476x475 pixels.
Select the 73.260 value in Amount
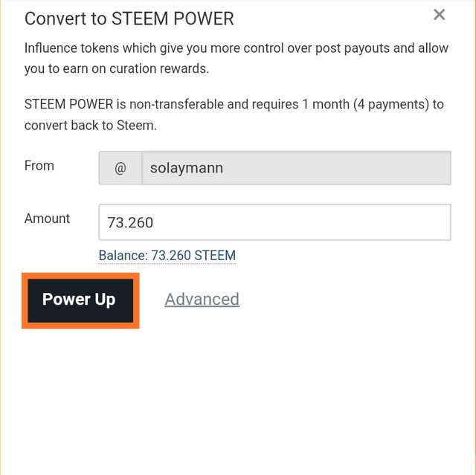click(x=130, y=222)
